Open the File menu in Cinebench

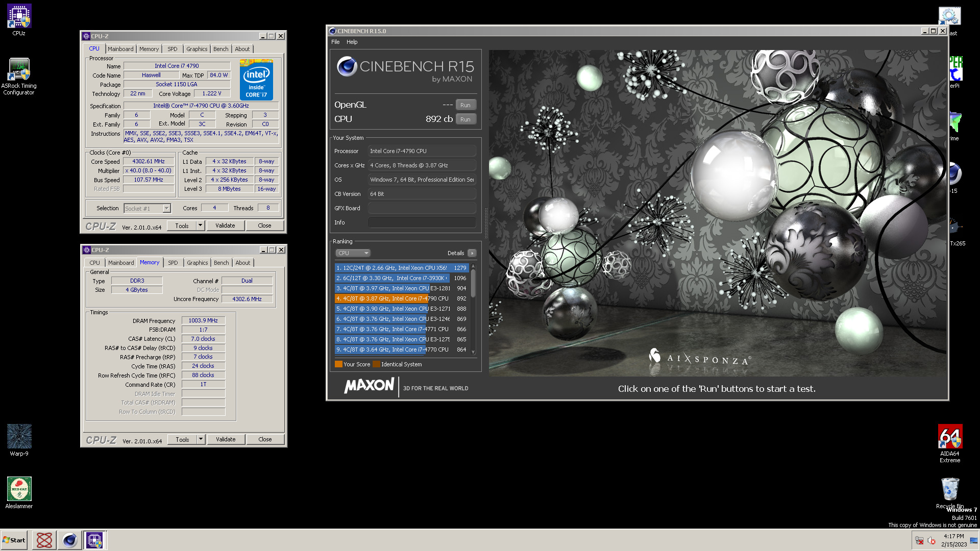point(335,42)
